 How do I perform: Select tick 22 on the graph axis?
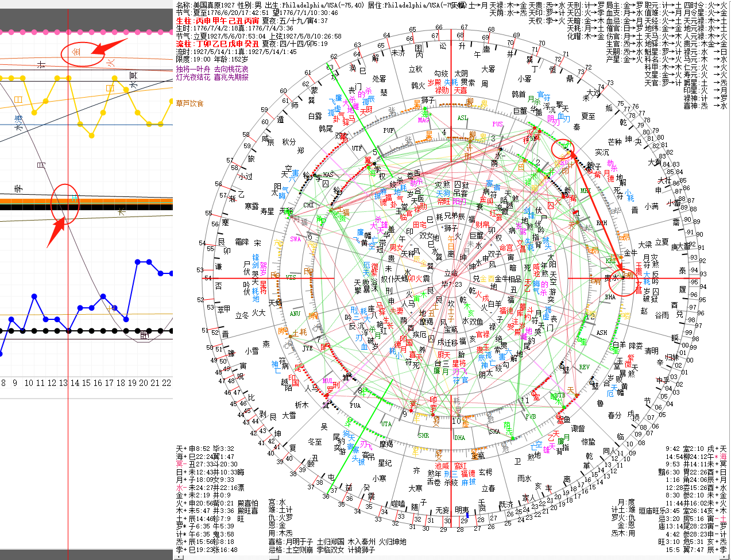167,383
